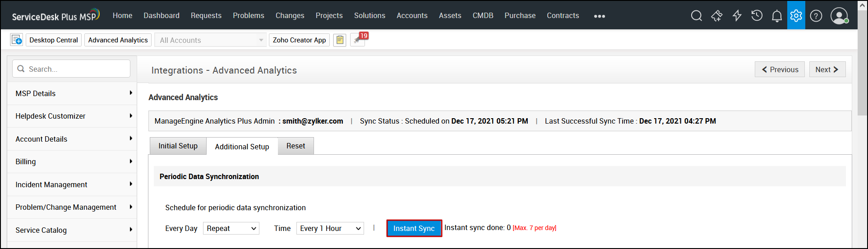The width and height of the screenshot is (868, 249).
Task: Open the search icon in top bar
Action: click(x=696, y=16)
